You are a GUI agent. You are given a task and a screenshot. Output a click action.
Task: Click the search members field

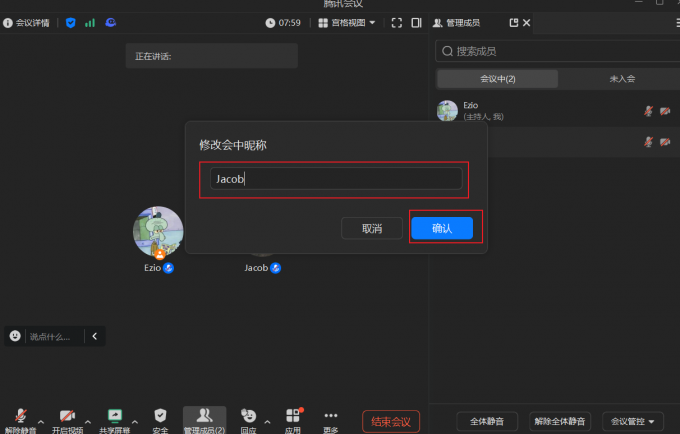point(557,51)
